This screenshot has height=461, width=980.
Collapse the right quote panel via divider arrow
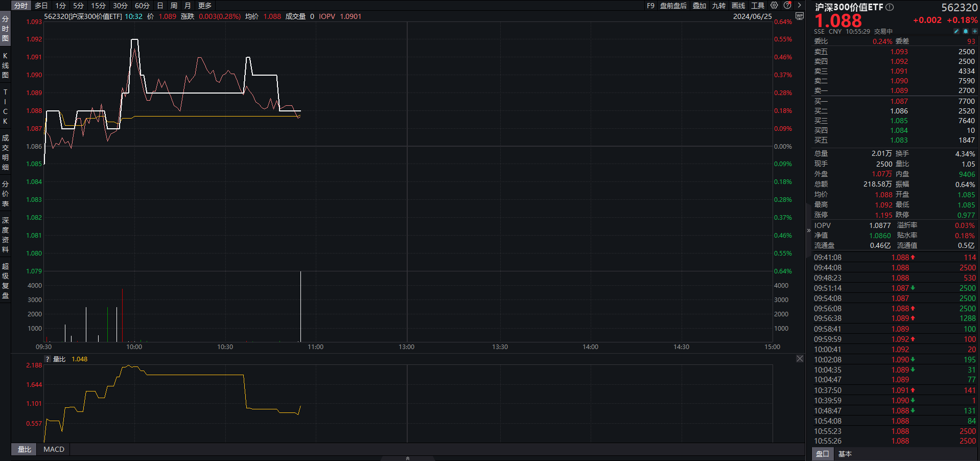(808, 230)
